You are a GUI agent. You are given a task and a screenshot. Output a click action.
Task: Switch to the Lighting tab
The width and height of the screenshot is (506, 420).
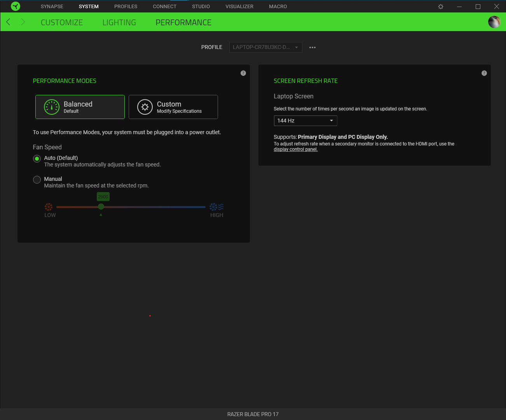click(119, 22)
